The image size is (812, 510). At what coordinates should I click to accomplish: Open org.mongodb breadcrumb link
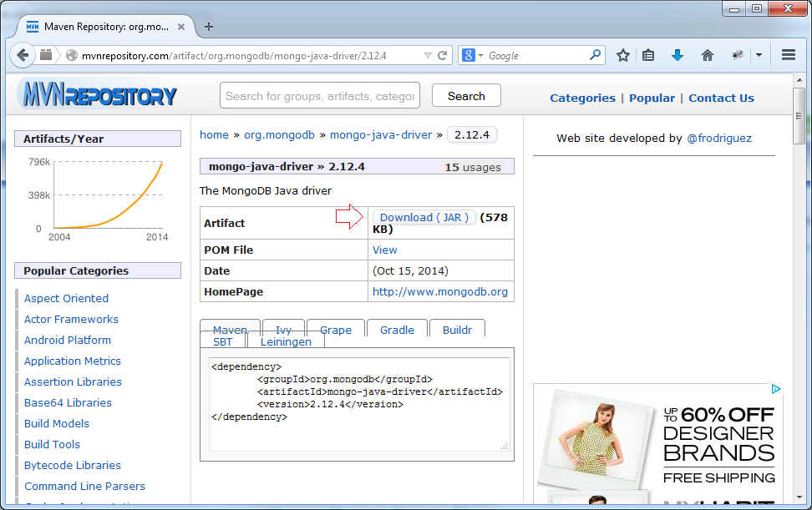point(279,134)
